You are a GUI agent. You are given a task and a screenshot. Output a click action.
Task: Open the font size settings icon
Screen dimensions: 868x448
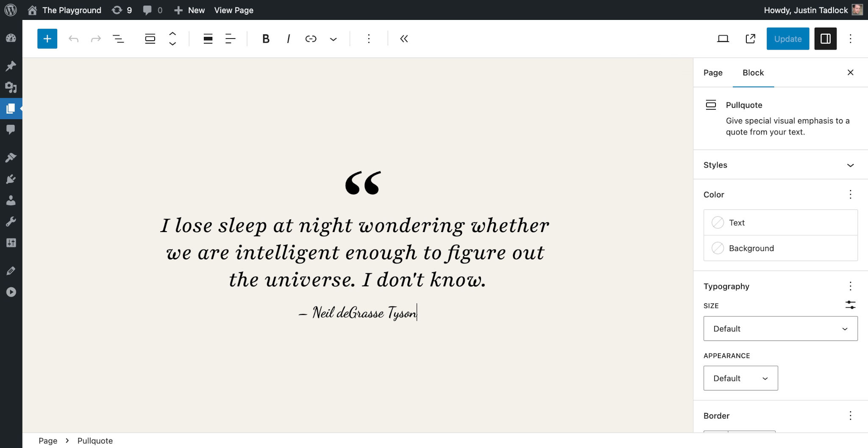[x=851, y=305]
